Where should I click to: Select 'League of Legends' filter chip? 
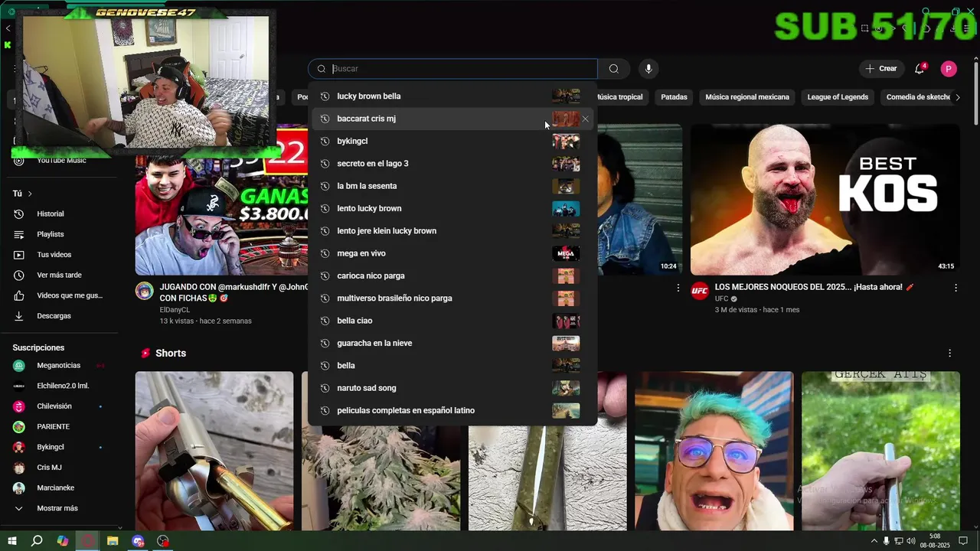pos(838,97)
